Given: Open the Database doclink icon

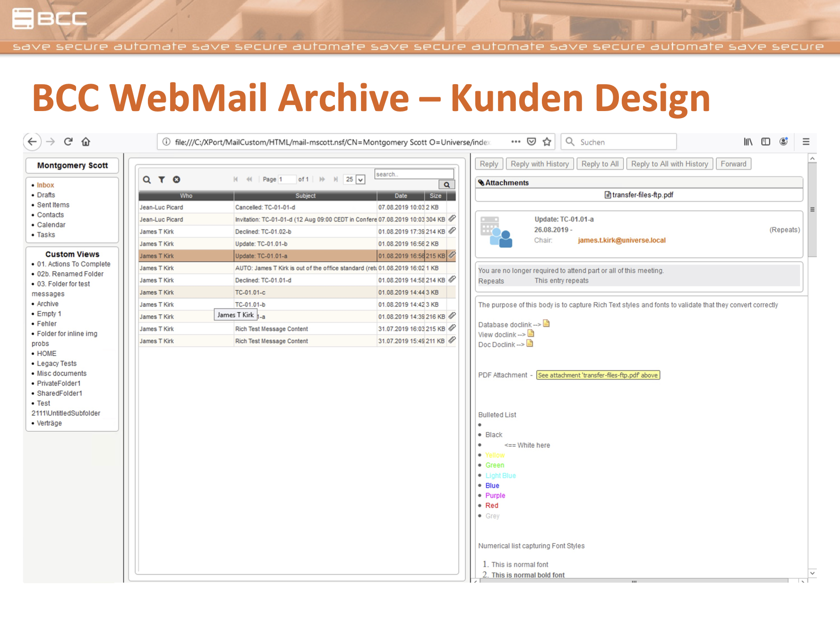Looking at the screenshot, I should (x=547, y=324).
